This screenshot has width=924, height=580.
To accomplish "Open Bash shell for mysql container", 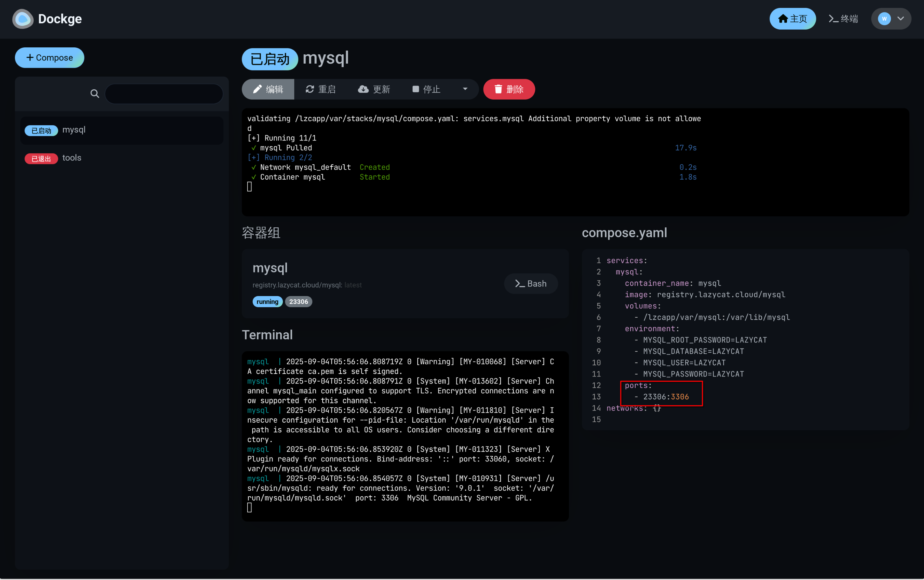I will (x=530, y=283).
